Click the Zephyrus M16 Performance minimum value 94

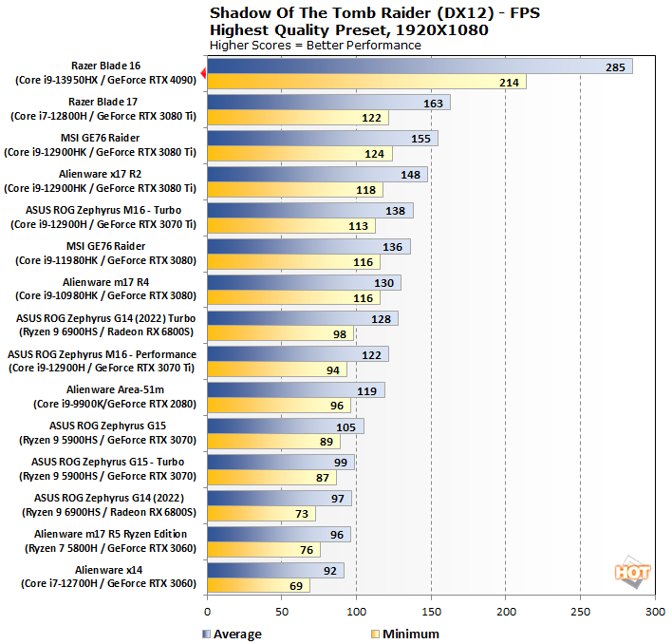(x=333, y=370)
